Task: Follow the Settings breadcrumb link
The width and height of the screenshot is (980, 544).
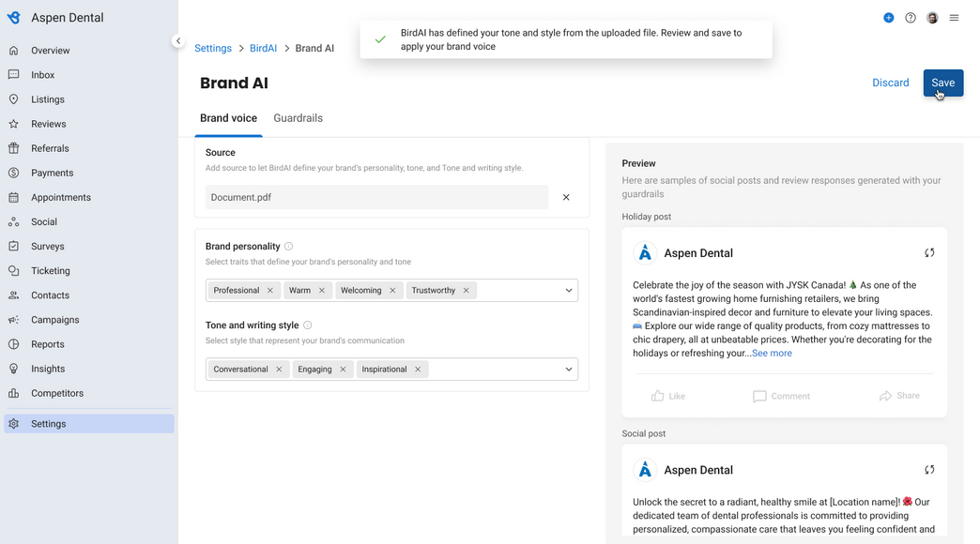Action: [x=212, y=48]
